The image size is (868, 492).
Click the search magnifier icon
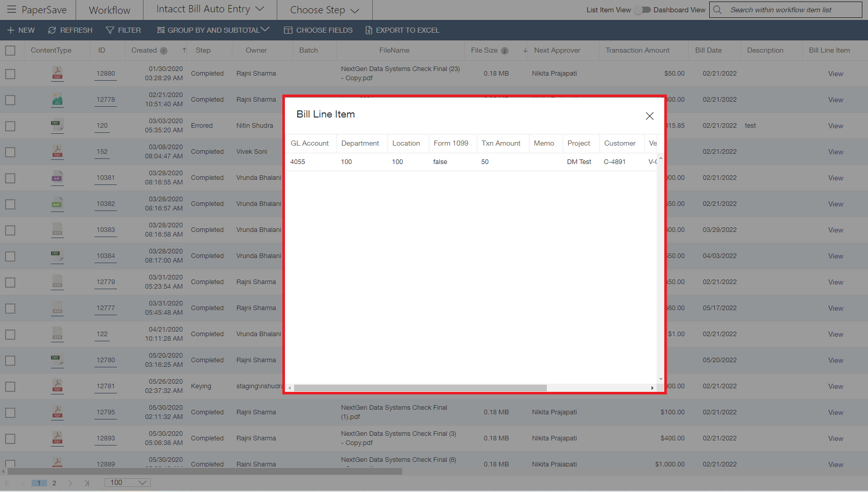(x=717, y=10)
